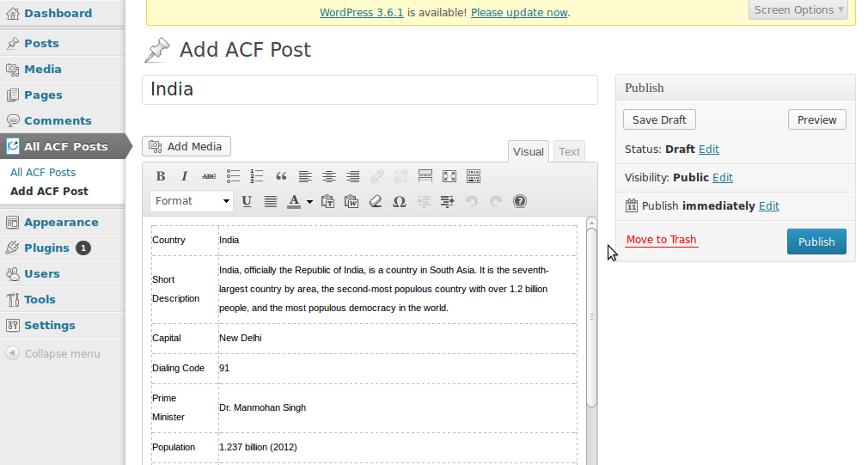Open Tools menu in sidebar

point(40,299)
